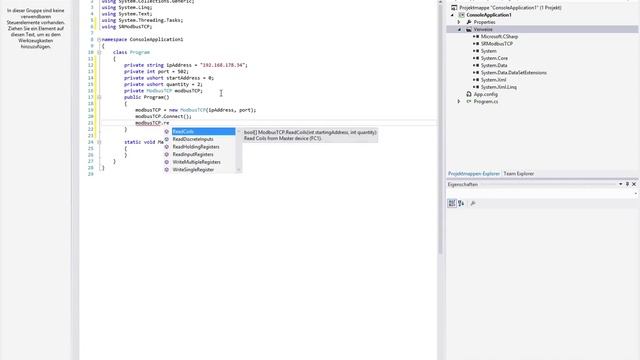Choose ReadDiscreteInputs from the autocomplete list
Image resolution: width=640 pixels, height=360 pixels.
pos(193,139)
